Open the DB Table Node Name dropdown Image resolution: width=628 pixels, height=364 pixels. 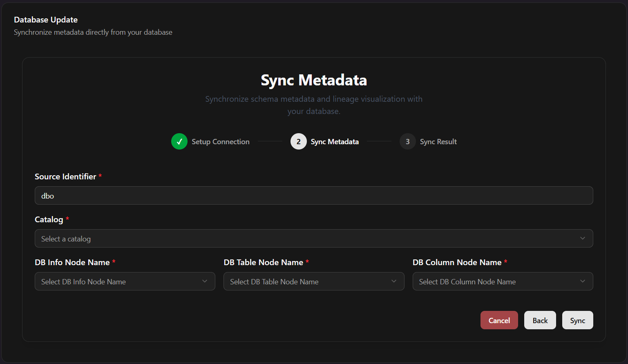pyautogui.click(x=314, y=281)
